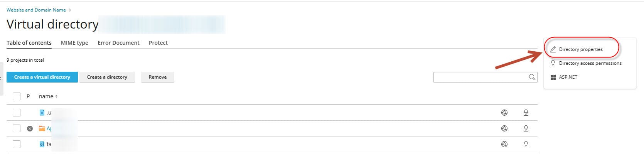The width and height of the screenshot is (644, 155).
Task: Open the Website and Domain Name breadcrumb
Action: click(x=36, y=10)
